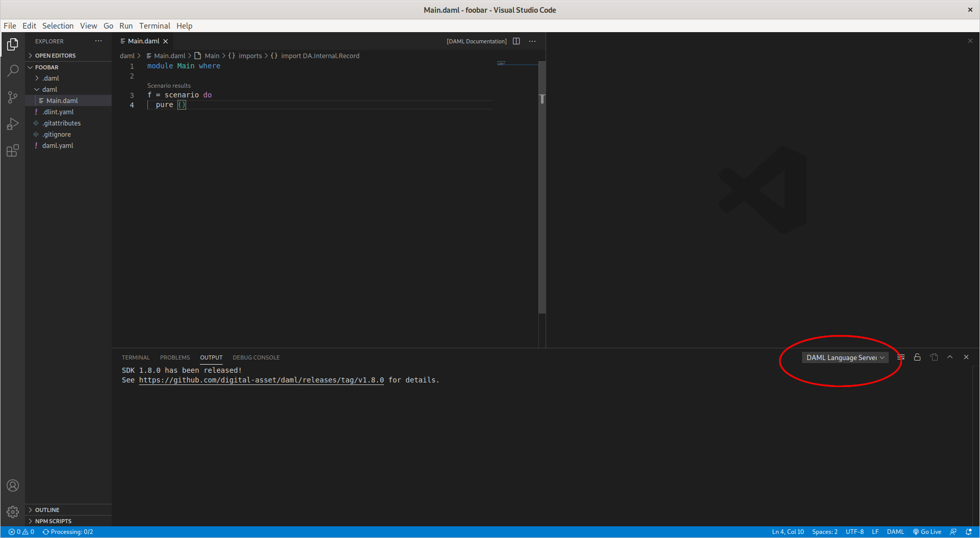Open the SDK 1.8.0 release GitHub link

[261, 380]
